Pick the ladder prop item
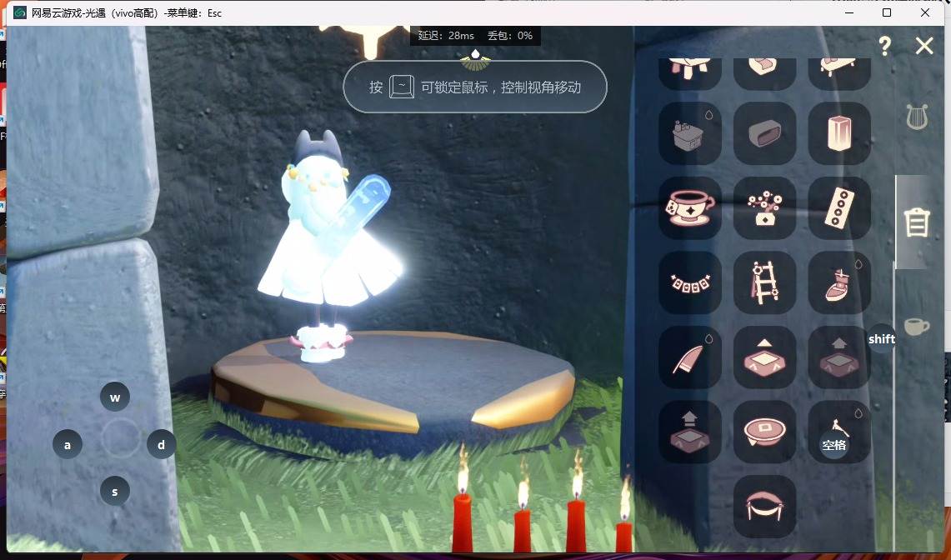 [764, 282]
